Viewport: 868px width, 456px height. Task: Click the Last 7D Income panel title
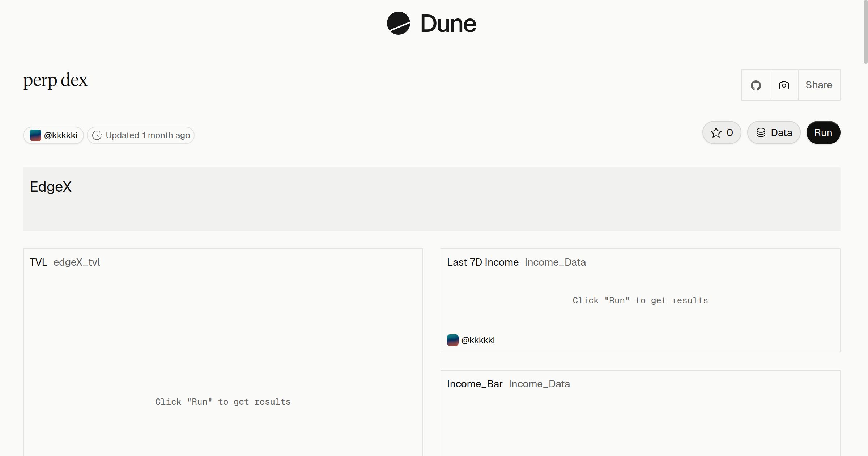[x=483, y=262]
